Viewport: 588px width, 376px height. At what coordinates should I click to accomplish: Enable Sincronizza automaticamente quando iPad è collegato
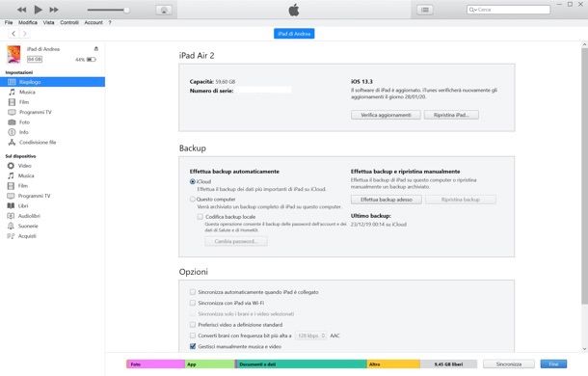[x=193, y=291]
